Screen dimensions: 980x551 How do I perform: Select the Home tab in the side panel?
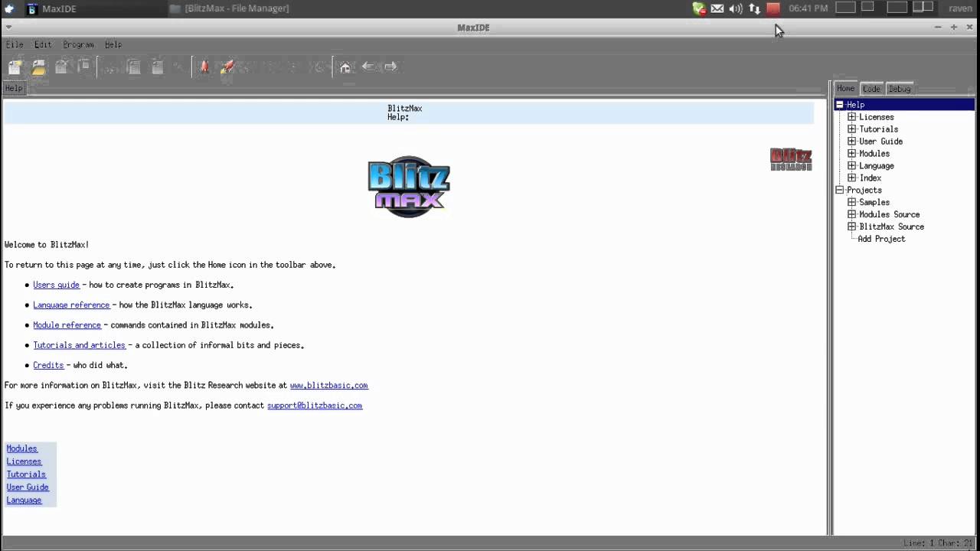[846, 88]
